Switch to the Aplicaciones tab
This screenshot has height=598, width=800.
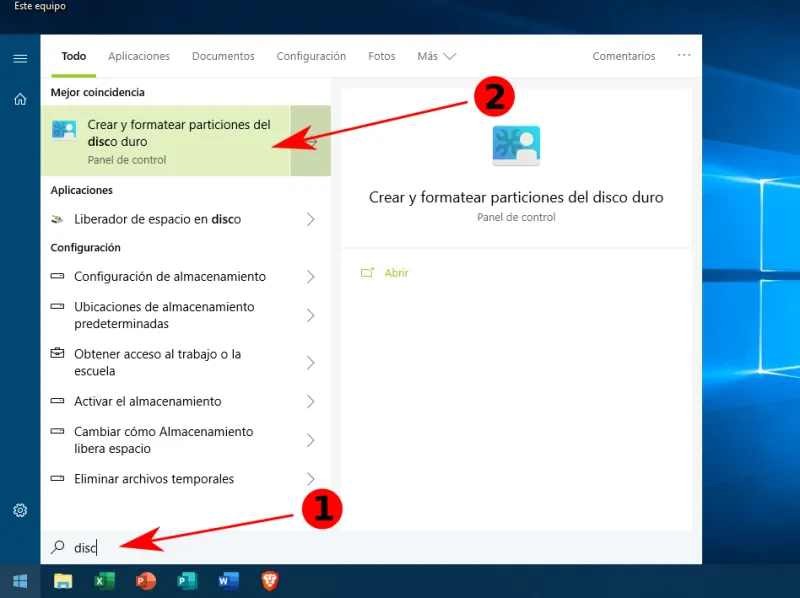[139, 56]
